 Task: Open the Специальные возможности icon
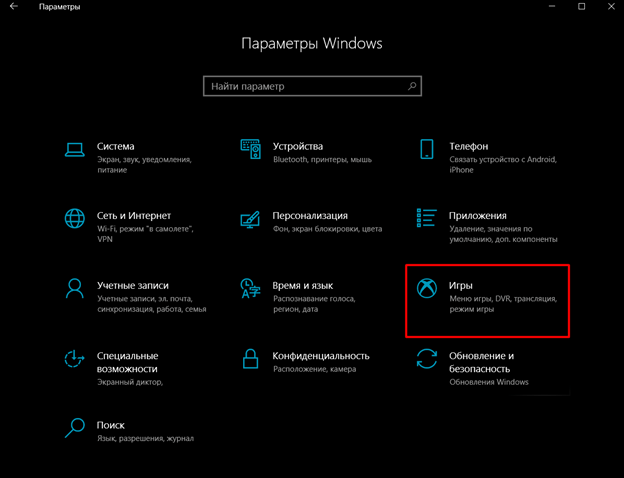pyautogui.click(x=74, y=358)
